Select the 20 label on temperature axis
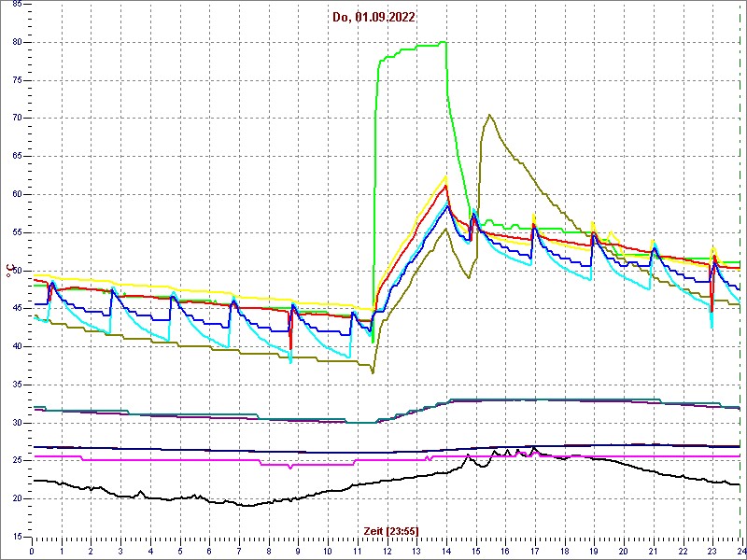The height and width of the screenshot is (560, 747). [17, 499]
